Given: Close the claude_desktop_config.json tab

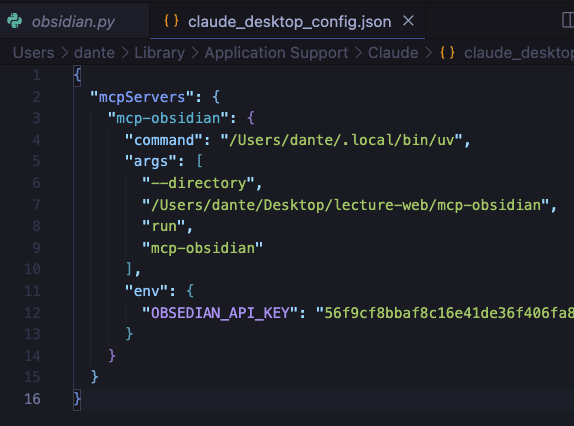Looking at the screenshot, I should click(408, 21).
